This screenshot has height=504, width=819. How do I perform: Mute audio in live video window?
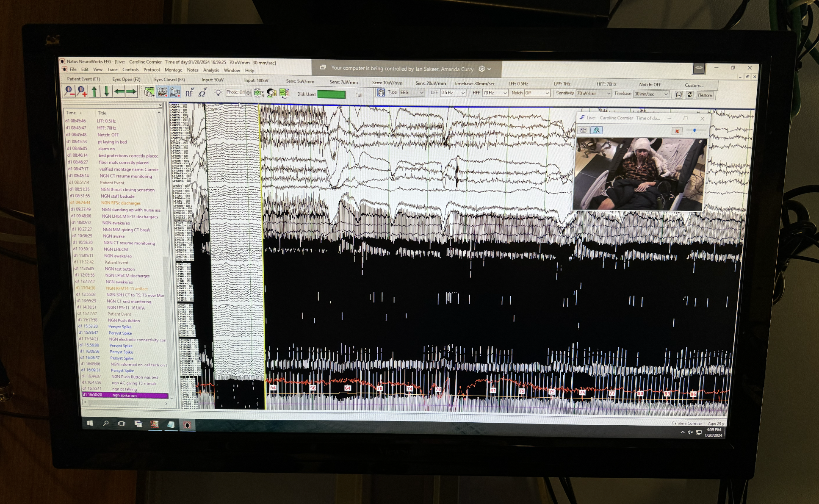point(677,131)
